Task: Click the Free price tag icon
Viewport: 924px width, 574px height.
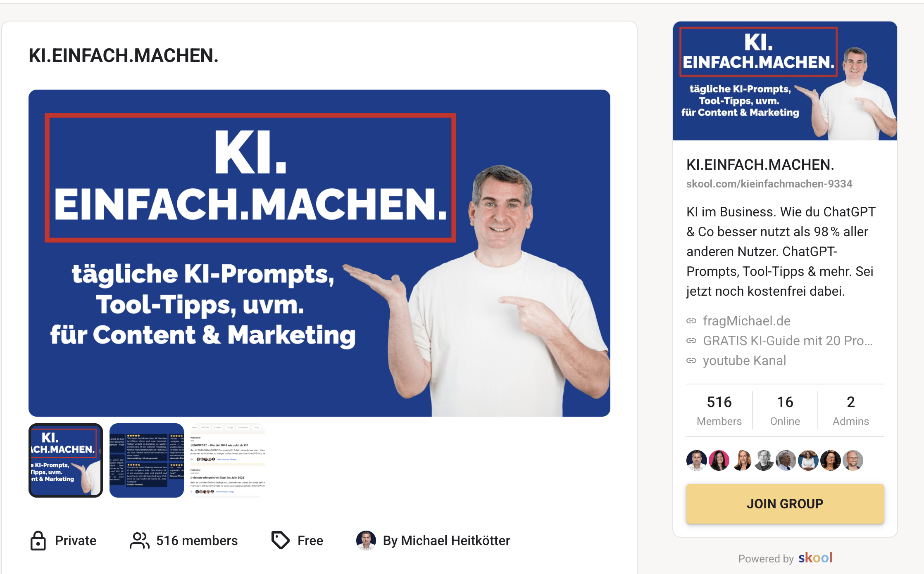Action: (x=281, y=540)
